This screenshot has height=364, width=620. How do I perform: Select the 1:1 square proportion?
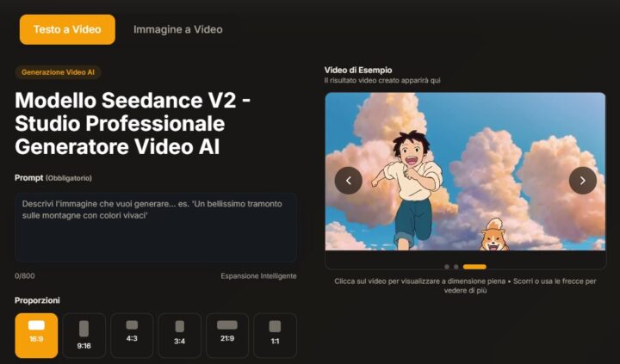click(x=276, y=336)
